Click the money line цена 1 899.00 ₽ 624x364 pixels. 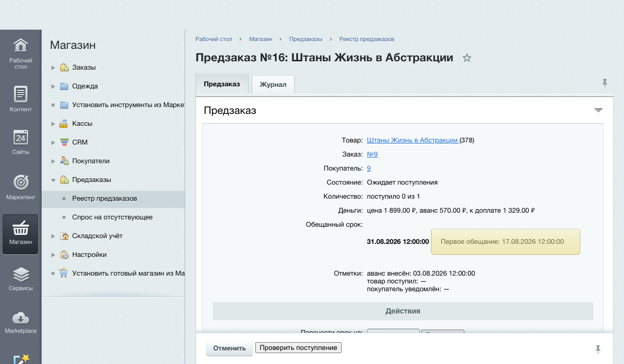(x=451, y=211)
